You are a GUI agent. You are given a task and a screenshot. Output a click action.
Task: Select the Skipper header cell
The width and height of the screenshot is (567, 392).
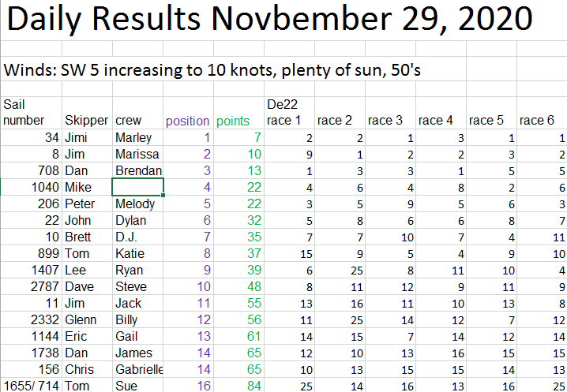pos(86,121)
